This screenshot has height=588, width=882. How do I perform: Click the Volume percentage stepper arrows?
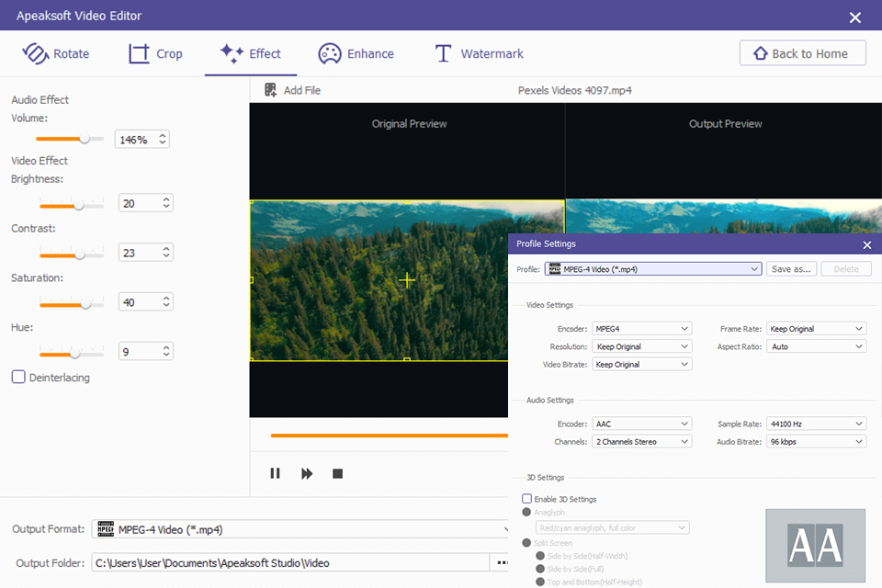pyautogui.click(x=163, y=139)
